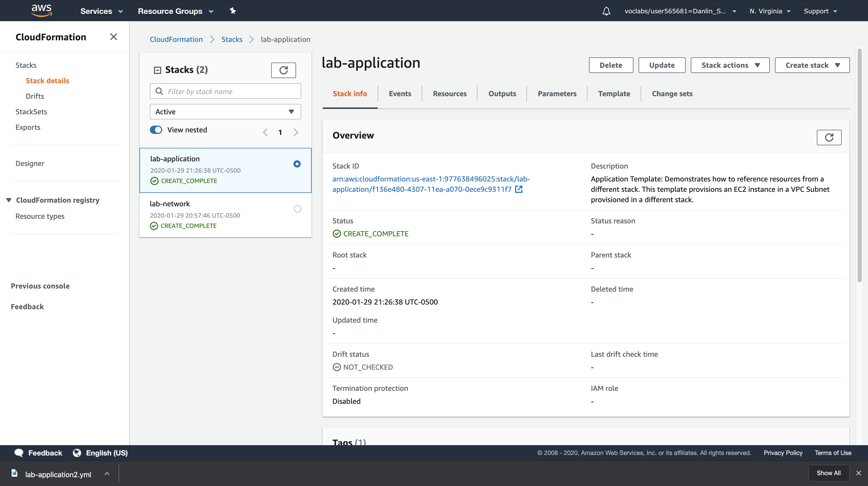Close the CloudFormation side navigation
The image size is (868, 486).
click(114, 37)
